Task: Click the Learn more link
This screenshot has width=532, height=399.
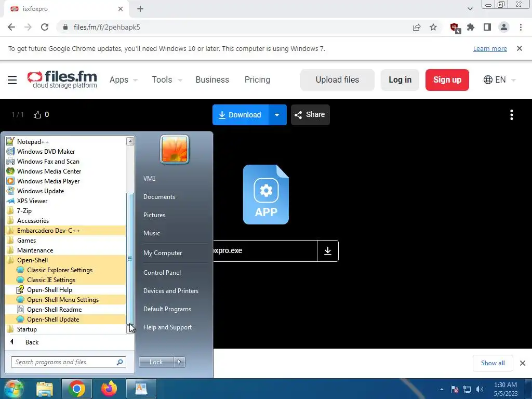Action: coord(490,48)
